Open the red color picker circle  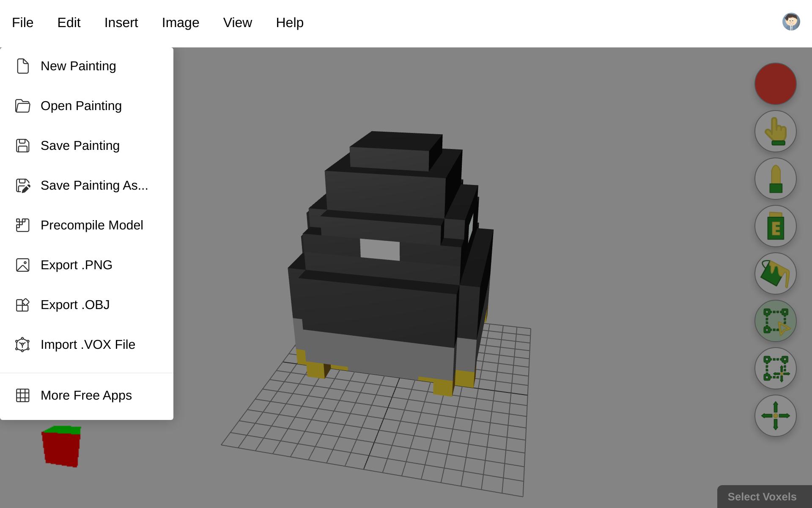coord(776,83)
